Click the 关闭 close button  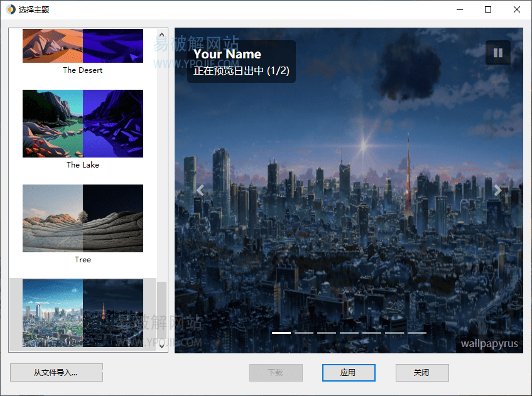[x=421, y=372]
